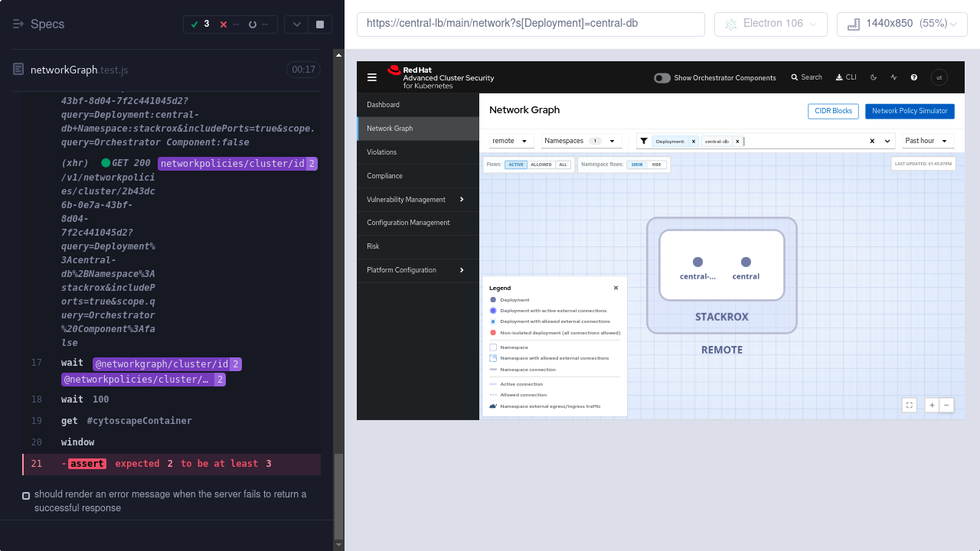The image size is (980, 551).
Task: Click the Non-isolated deployment legend red icon
Action: [x=493, y=333]
